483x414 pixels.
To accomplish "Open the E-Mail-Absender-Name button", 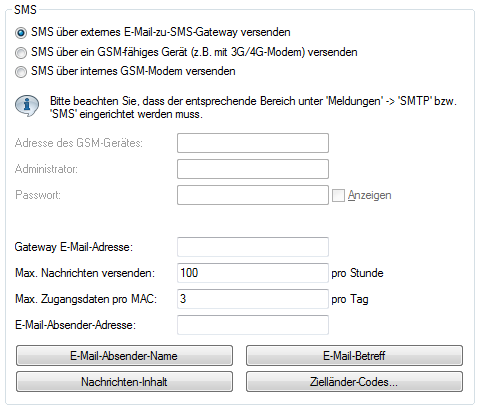I will [x=124, y=356].
